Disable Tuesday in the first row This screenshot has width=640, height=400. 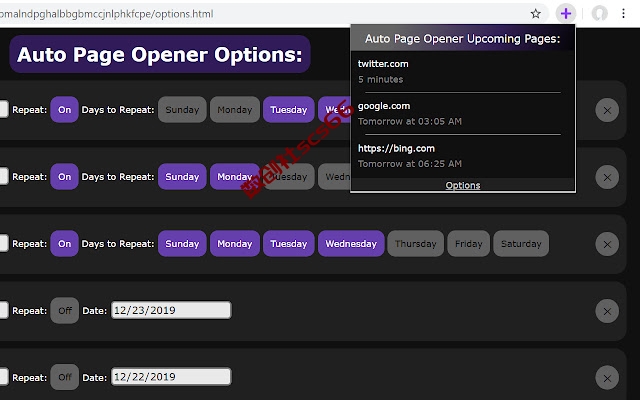289,110
